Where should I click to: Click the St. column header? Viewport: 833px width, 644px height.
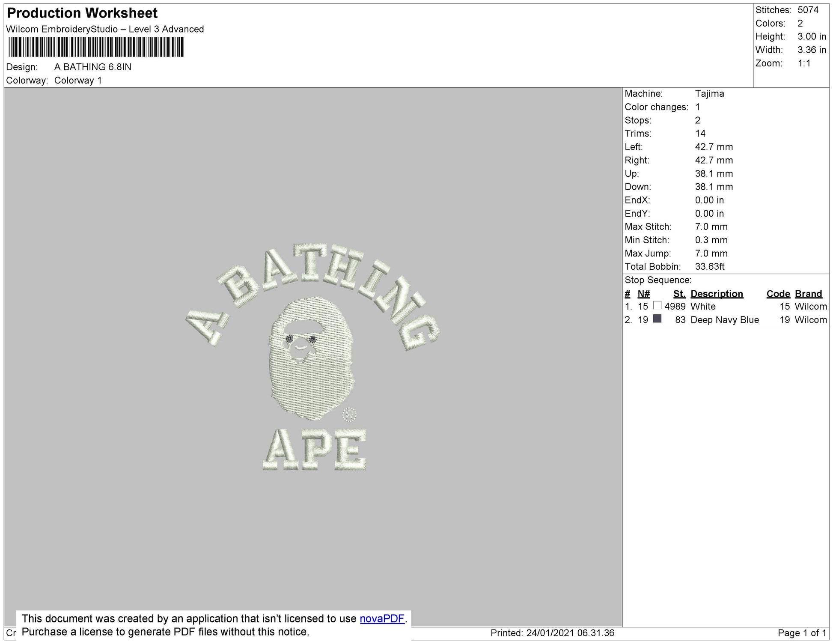(679, 294)
